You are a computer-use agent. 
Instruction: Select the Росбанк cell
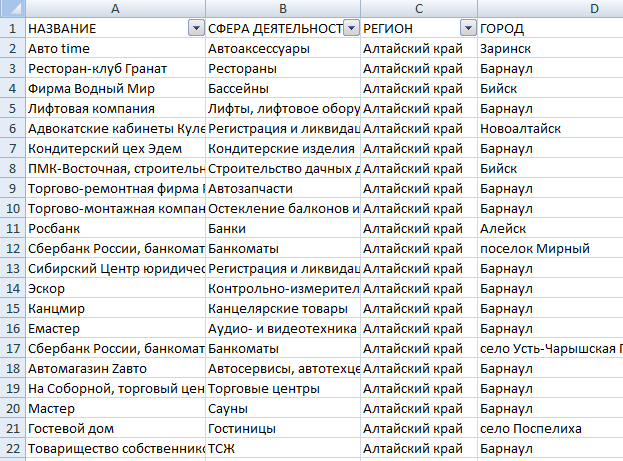coord(114,228)
